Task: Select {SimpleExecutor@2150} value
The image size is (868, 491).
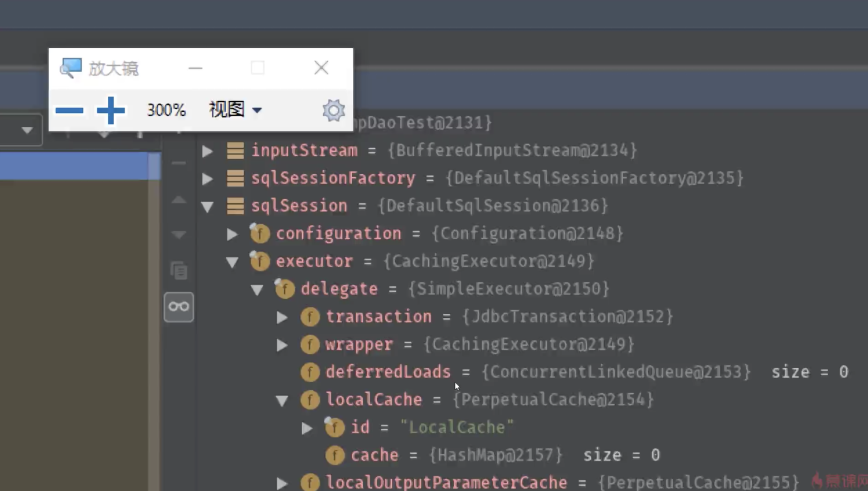Action: tap(509, 289)
